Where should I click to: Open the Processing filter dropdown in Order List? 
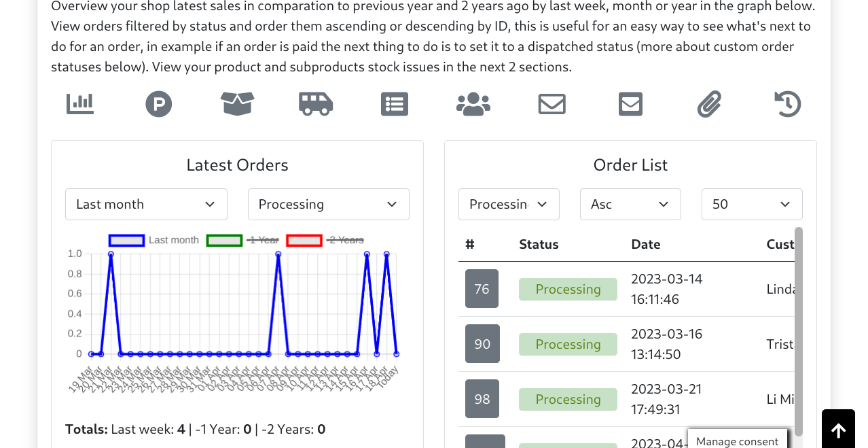[509, 204]
